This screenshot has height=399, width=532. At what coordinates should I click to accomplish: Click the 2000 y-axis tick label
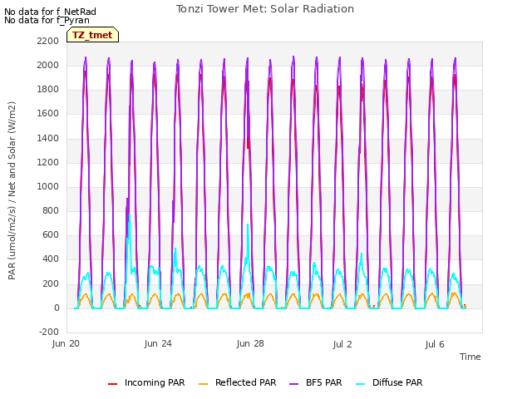coord(48,65)
